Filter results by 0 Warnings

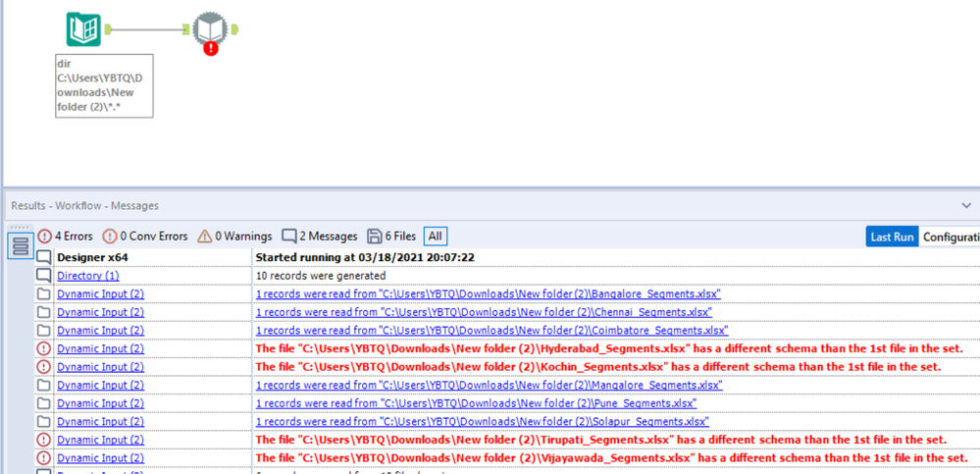234,237
